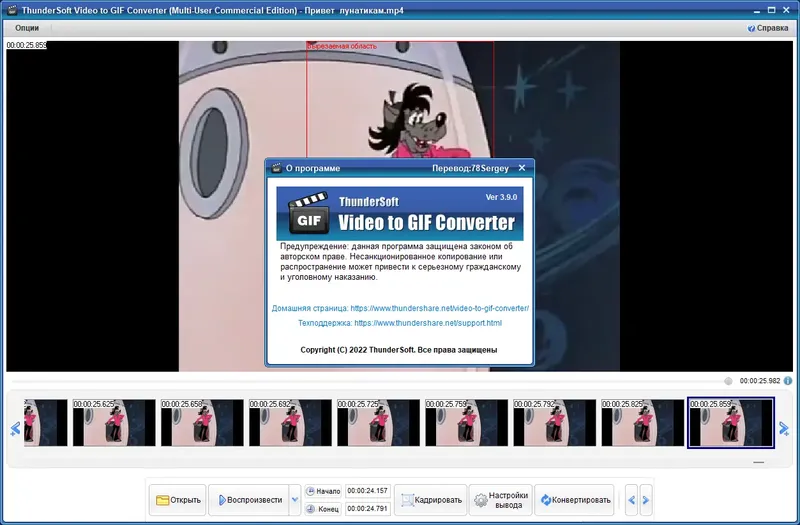This screenshot has height=525, width=800.
Task: Click the Перевод:78Sergey title text
Action: point(470,168)
